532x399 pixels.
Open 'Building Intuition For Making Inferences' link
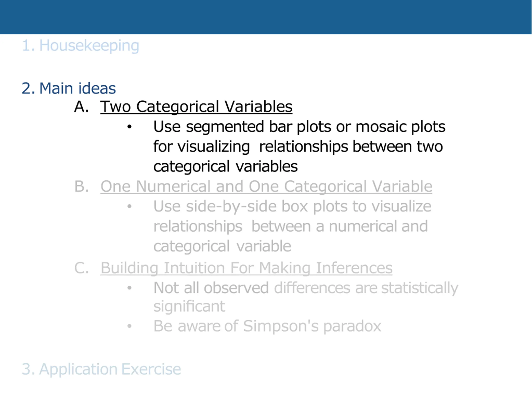[x=246, y=268]
